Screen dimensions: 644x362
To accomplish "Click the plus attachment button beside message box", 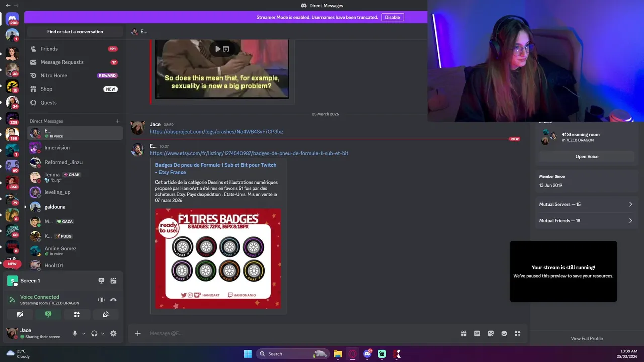I will (x=137, y=333).
